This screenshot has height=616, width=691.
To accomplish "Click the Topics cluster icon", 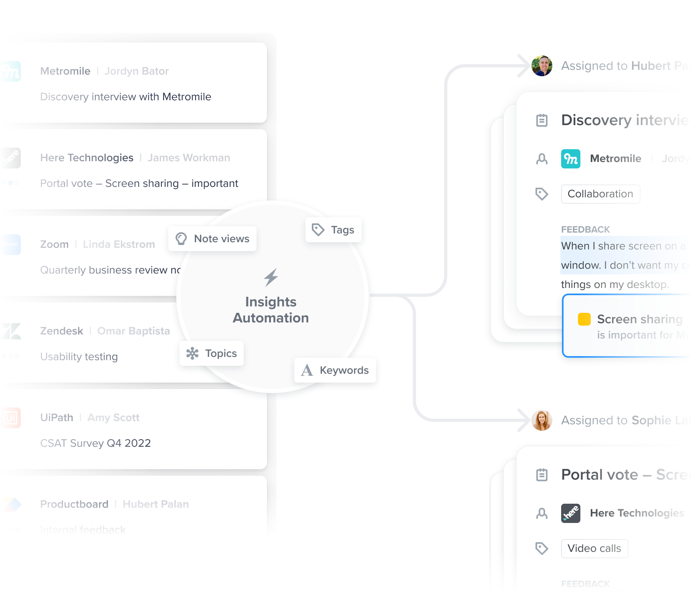I will coord(192,353).
